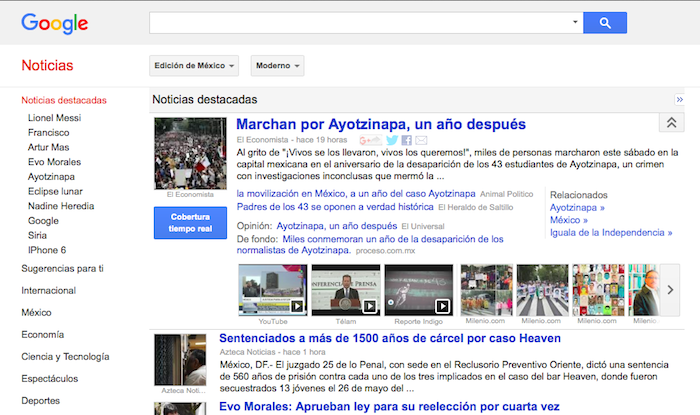Click the double arrow beside Noticias destacadas
Screen dimensions: 700x415
point(679,100)
